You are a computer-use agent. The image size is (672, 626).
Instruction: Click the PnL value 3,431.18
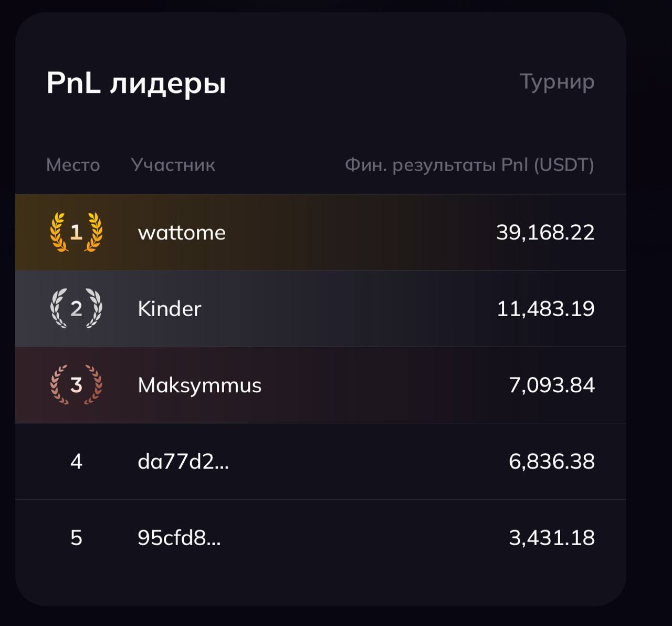(552, 538)
